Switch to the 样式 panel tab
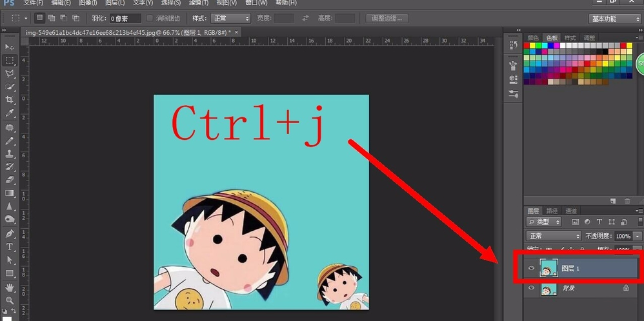This screenshot has width=644, height=321. [x=570, y=38]
